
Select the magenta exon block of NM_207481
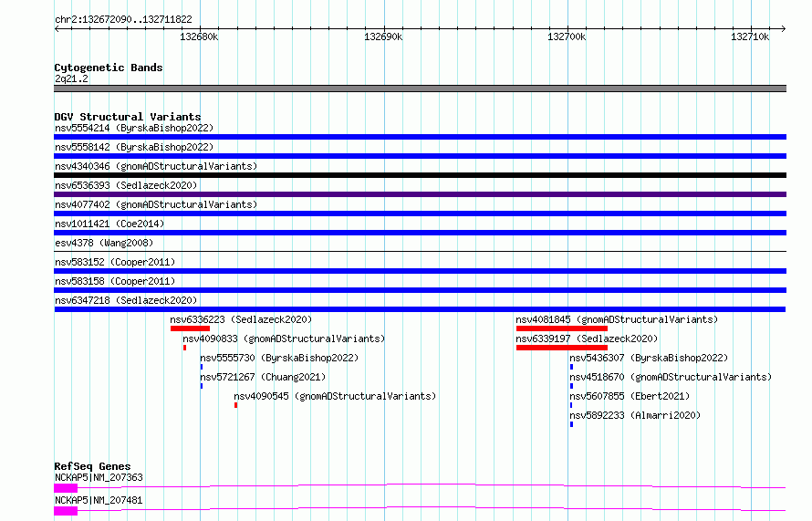click(x=66, y=511)
